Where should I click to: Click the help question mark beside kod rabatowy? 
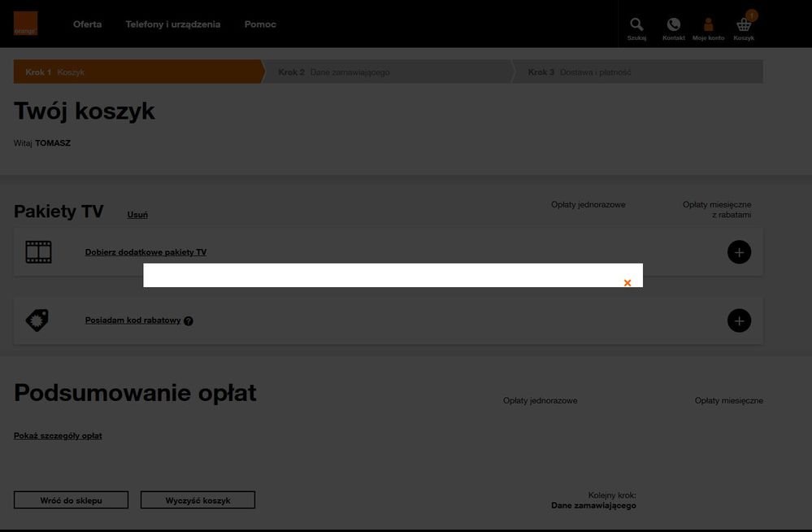point(189,321)
